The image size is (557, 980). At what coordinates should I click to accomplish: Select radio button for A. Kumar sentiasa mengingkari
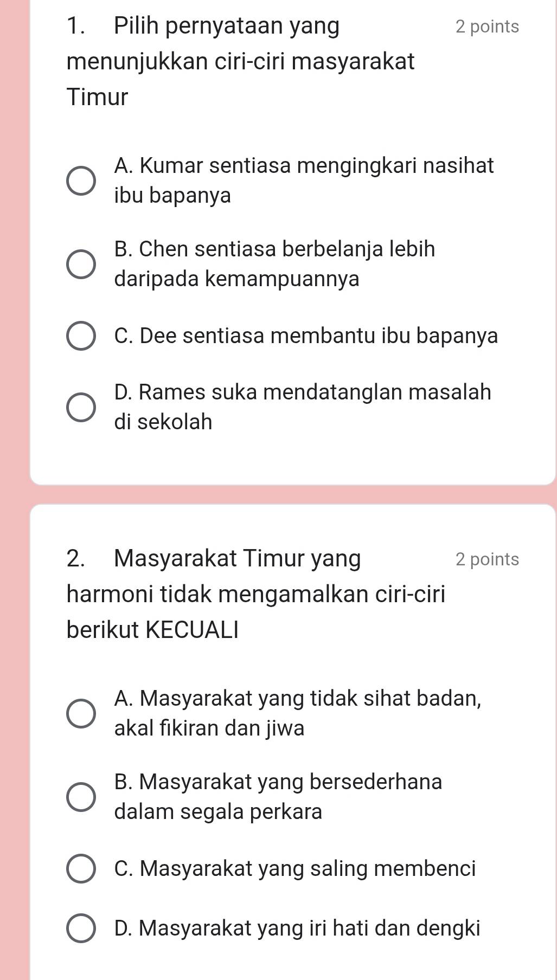click(81, 180)
